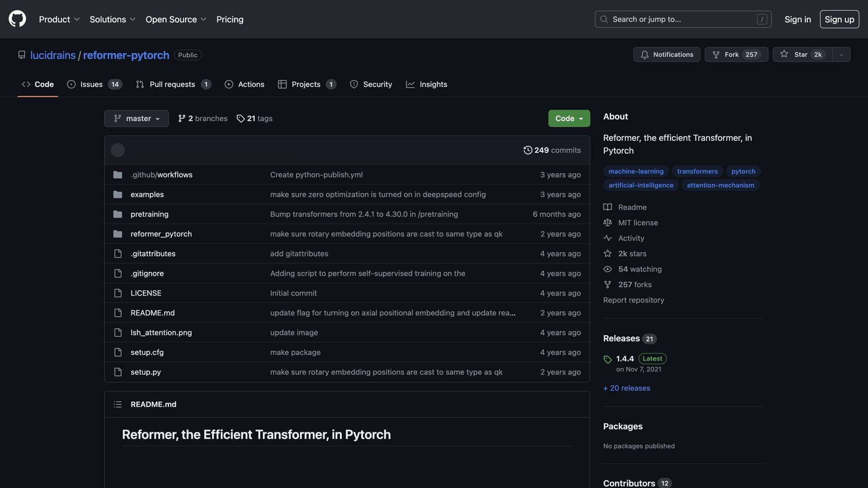The width and height of the screenshot is (868, 488).
Task: Open commit history clock icon
Action: [x=528, y=150]
